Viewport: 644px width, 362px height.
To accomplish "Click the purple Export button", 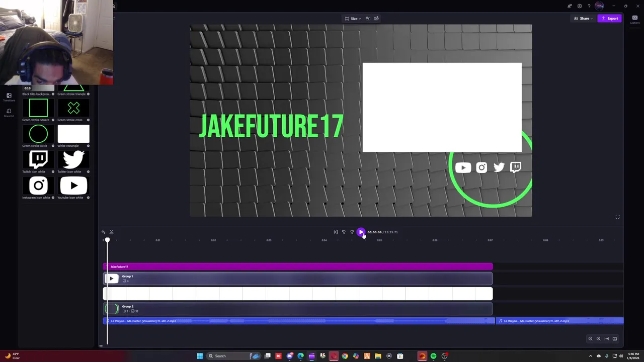I will 609,19.
